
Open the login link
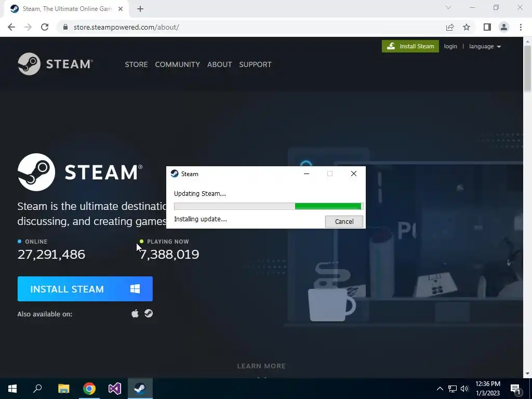point(450,46)
